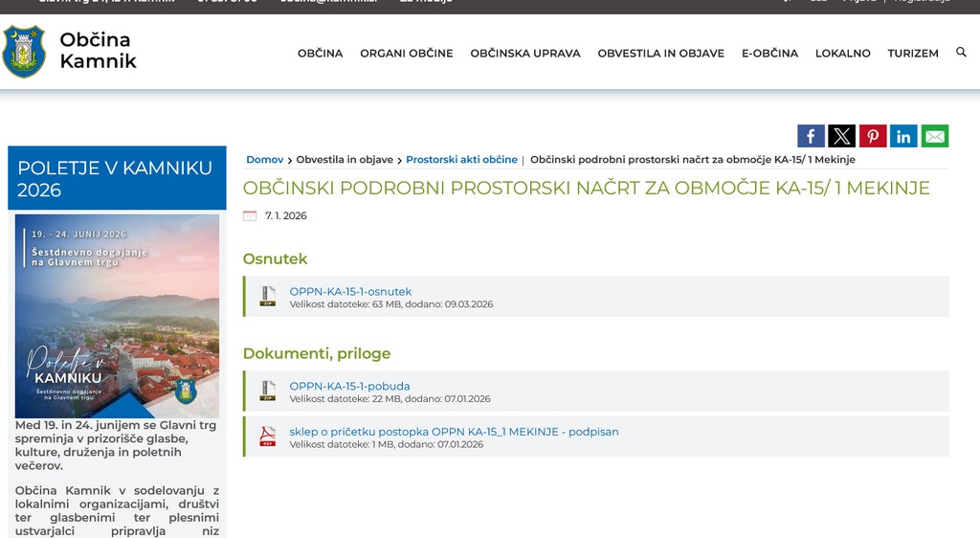980x538 pixels.
Task: Click the Dokumenti, priloge section heading
Action: coord(317,353)
